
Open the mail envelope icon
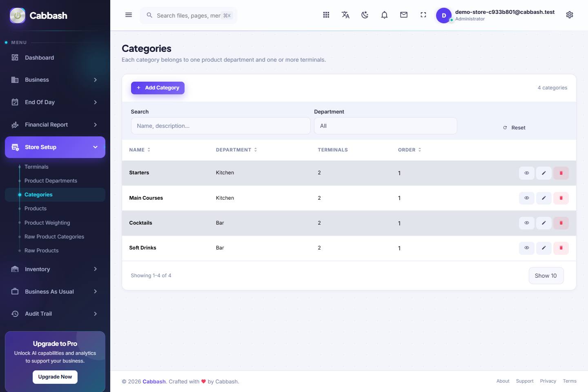click(x=404, y=15)
